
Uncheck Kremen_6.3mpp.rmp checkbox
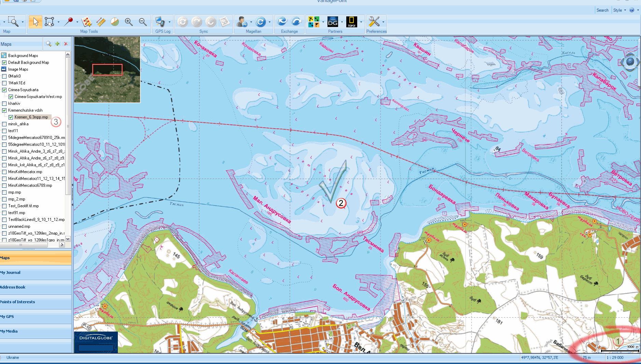[x=11, y=117]
